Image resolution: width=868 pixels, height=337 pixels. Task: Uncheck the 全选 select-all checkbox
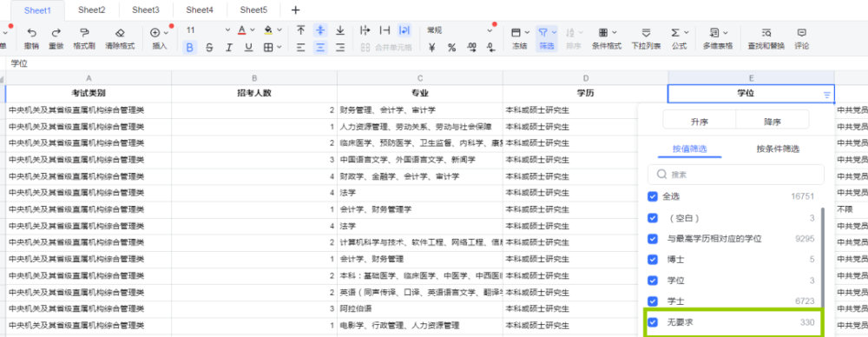[653, 196]
